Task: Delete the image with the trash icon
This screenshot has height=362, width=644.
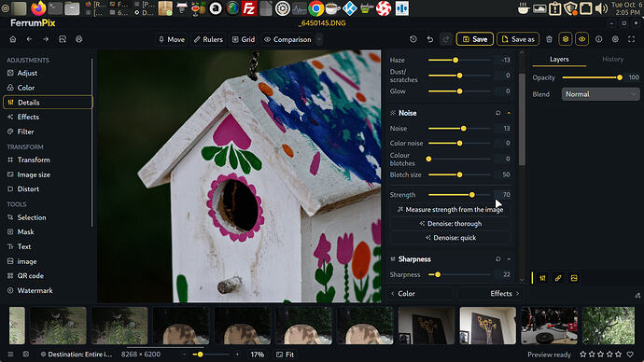Action: [549, 39]
